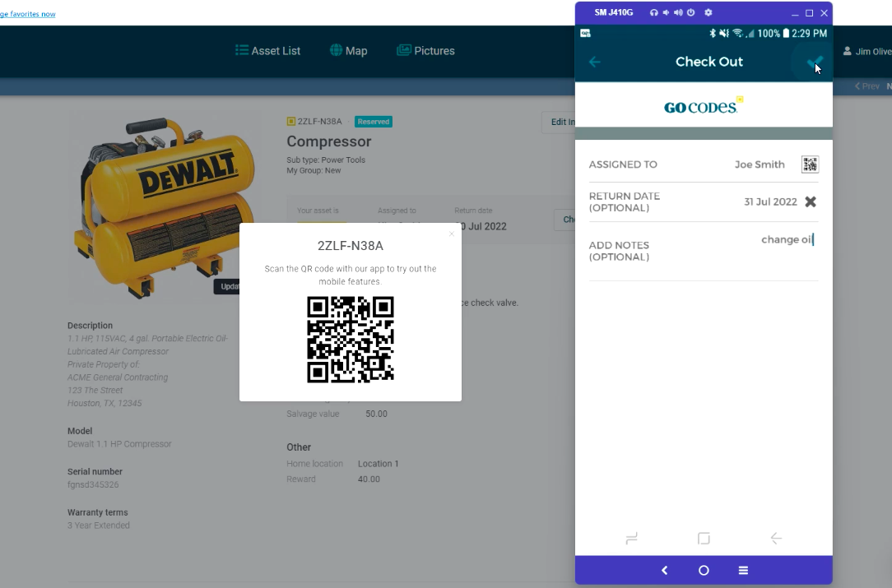Tap the phone's recent apps icon
Image resolution: width=892 pixels, height=588 pixels.
click(x=631, y=538)
